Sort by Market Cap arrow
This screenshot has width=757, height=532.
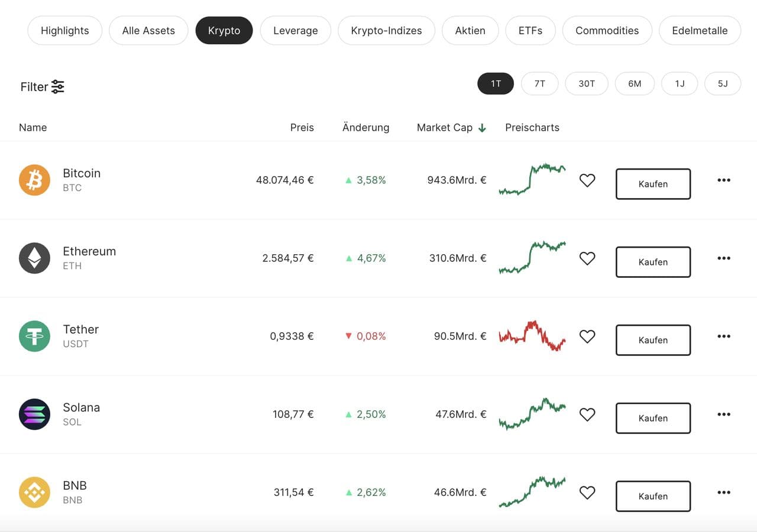pos(482,128)
